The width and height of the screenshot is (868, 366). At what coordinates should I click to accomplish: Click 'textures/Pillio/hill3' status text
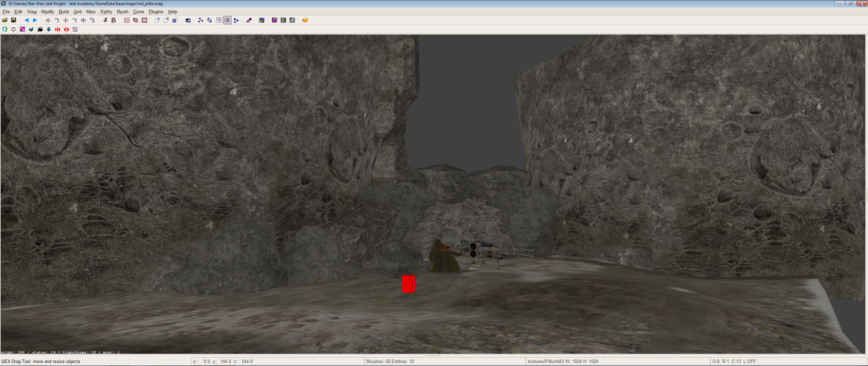[546, 361]
